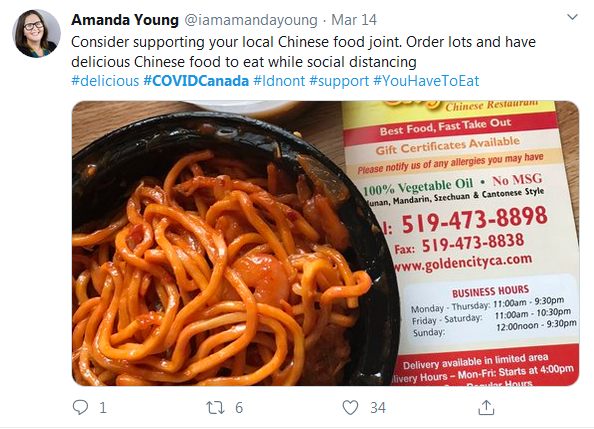Open the share tweet upload icon
The width and height of the screenshot is (594, 429).
486,407
